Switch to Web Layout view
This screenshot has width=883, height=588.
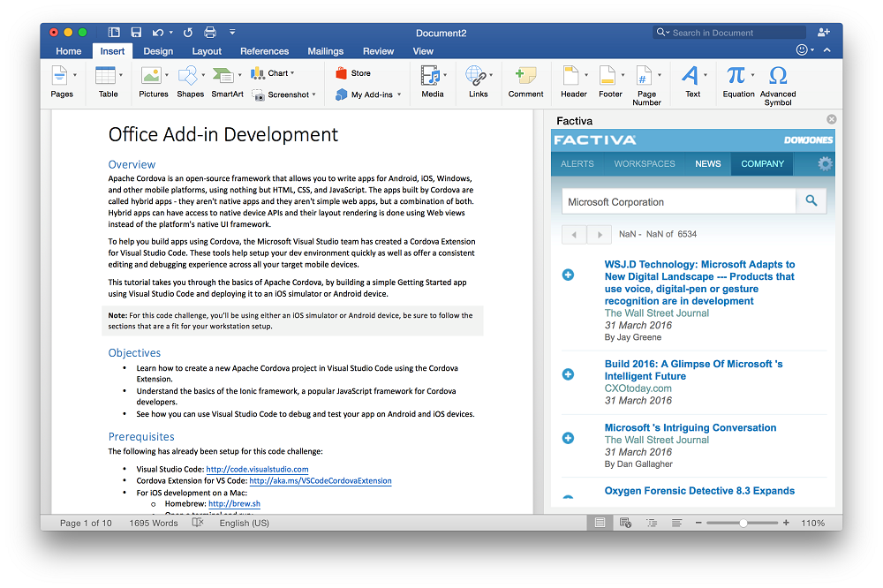625,523
